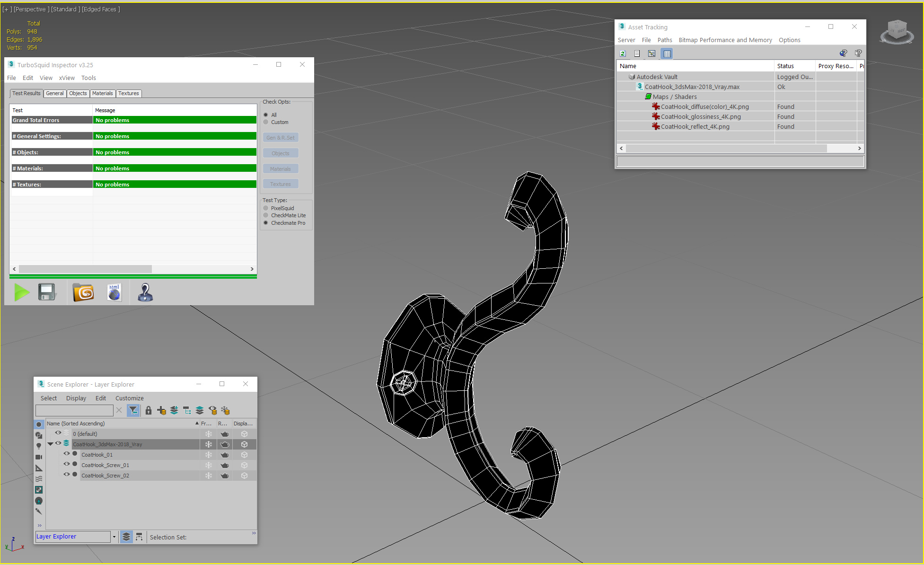The height and width of the screenshot is (565, 924).
Task: Collapse the CoatHook_3dsMax-2018_Vray layer
Action: point(50,444)
